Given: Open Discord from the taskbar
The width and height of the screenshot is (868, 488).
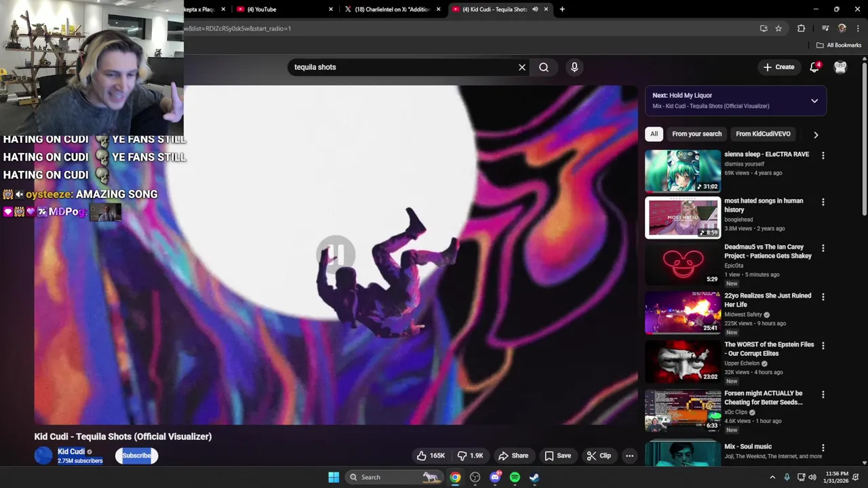Looking at the screenshot, I should click(x=495, y=477).
